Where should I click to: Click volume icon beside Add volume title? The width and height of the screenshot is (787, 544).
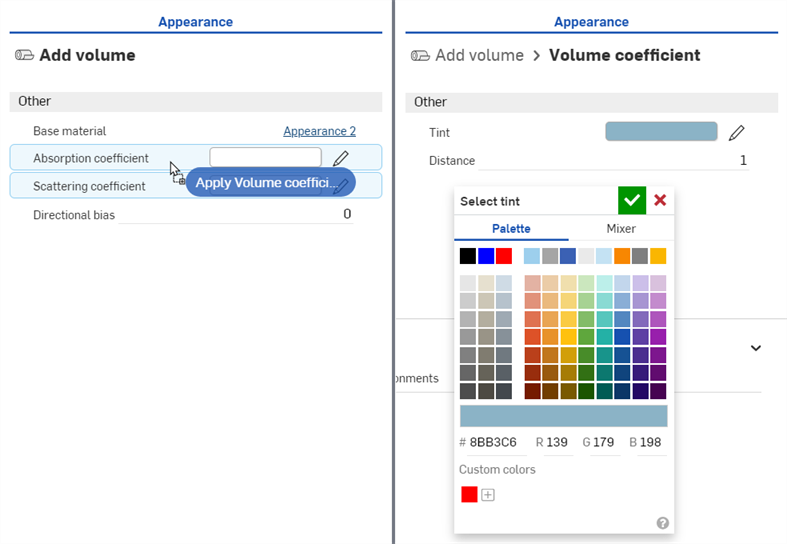[x=24, y=55]
